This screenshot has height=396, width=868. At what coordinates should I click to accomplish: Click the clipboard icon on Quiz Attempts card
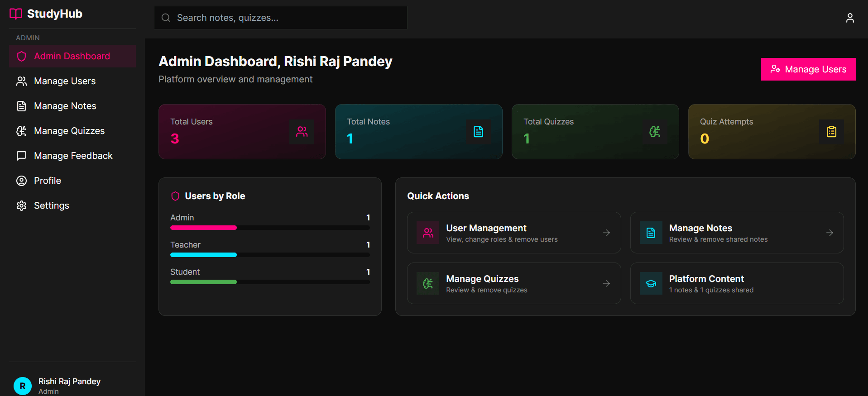click(832, 132)
